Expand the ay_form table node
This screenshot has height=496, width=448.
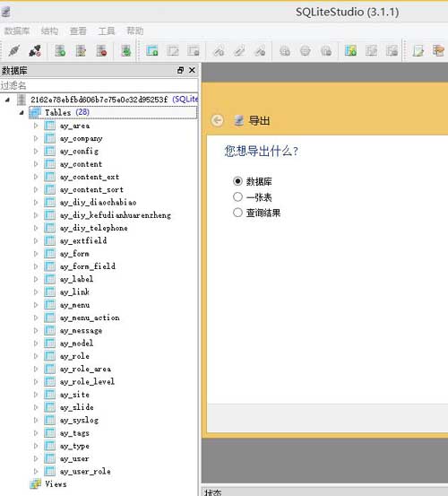coord(36,254)
